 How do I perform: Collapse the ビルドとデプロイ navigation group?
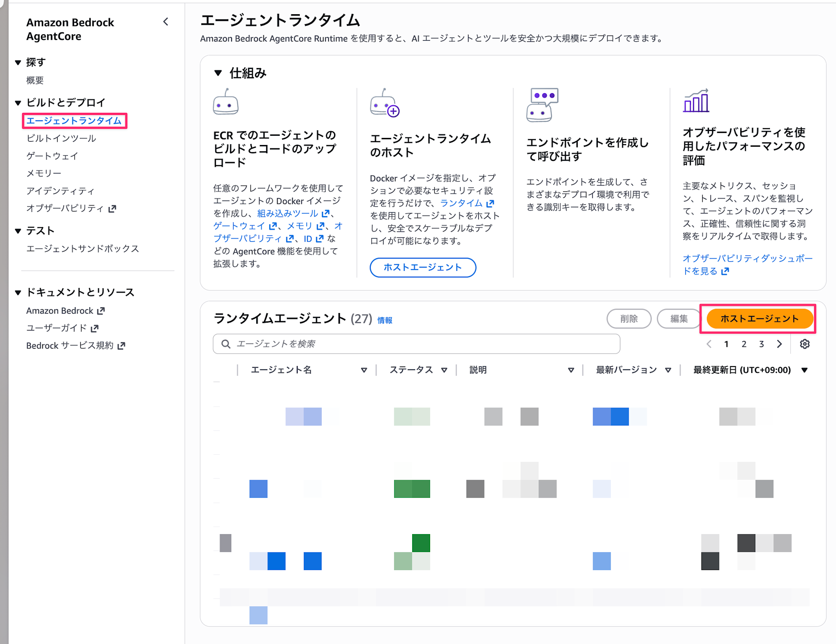pos(18,103)
